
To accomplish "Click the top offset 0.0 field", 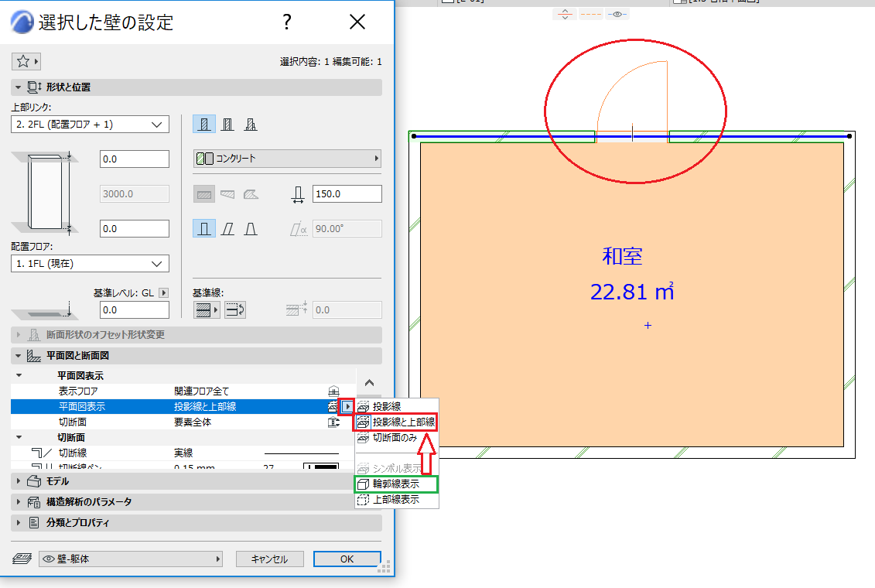I will point(135,159).
